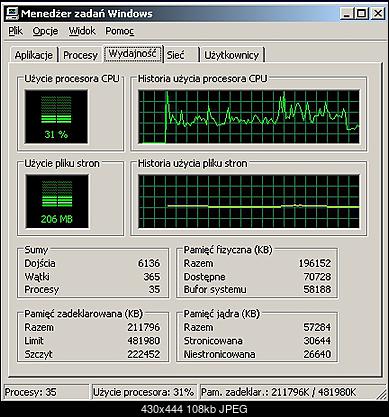389x417 pixels.
Task: Click the page file usage history graph
Action: 249,201
